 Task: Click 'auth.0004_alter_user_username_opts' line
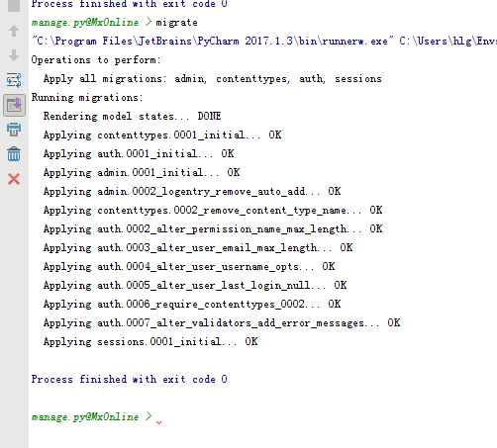tap(189, 267)
